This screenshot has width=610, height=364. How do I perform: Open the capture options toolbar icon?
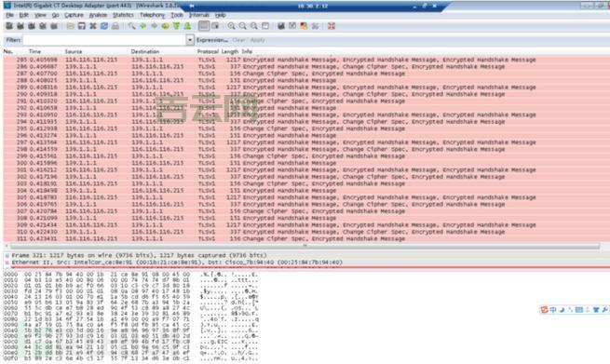tap(20, 26)
